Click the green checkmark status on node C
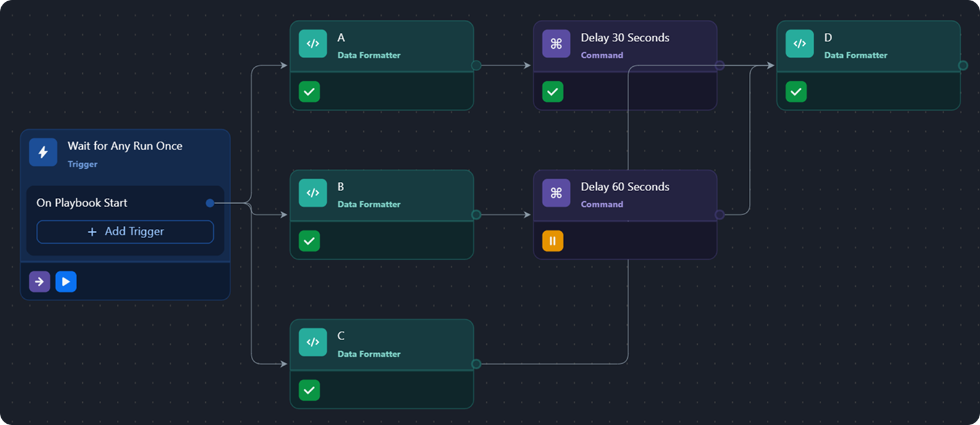The width and height of the screenshot is (980, 425). [x=310, y=390]
